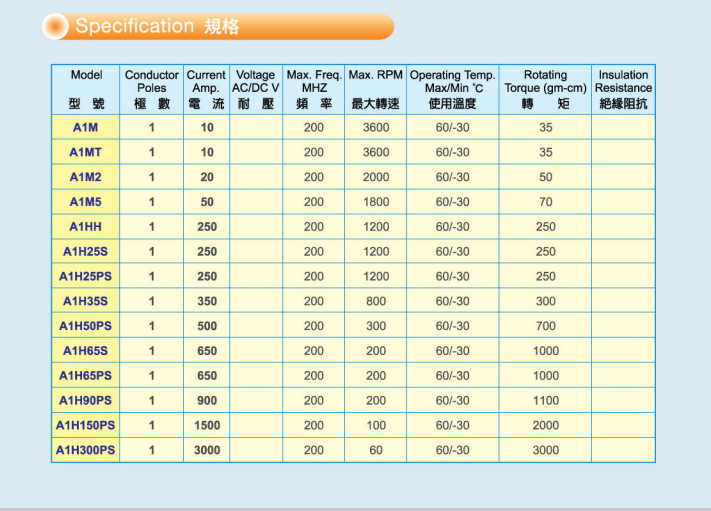The width and height of the screenshot is (711, 511).
Task: Select model cell A1H35S
Action: [86, 301]
